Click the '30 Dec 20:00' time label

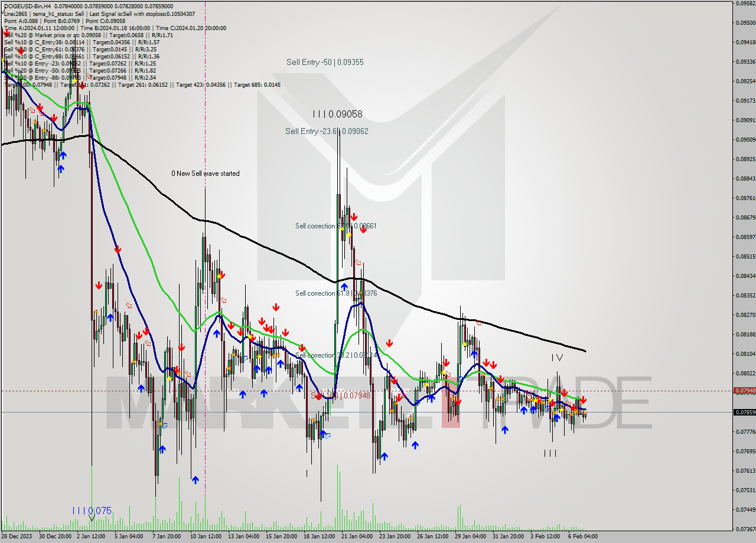[x=55, y=536]
